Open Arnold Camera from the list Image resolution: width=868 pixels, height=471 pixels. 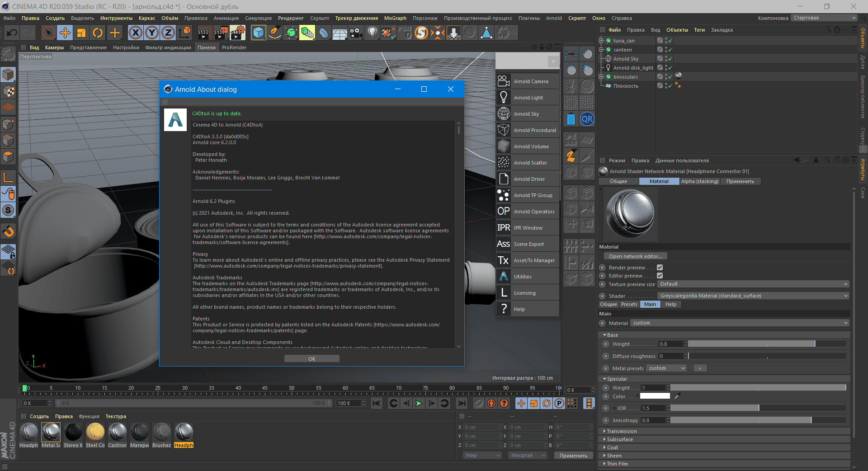point(528,81)
